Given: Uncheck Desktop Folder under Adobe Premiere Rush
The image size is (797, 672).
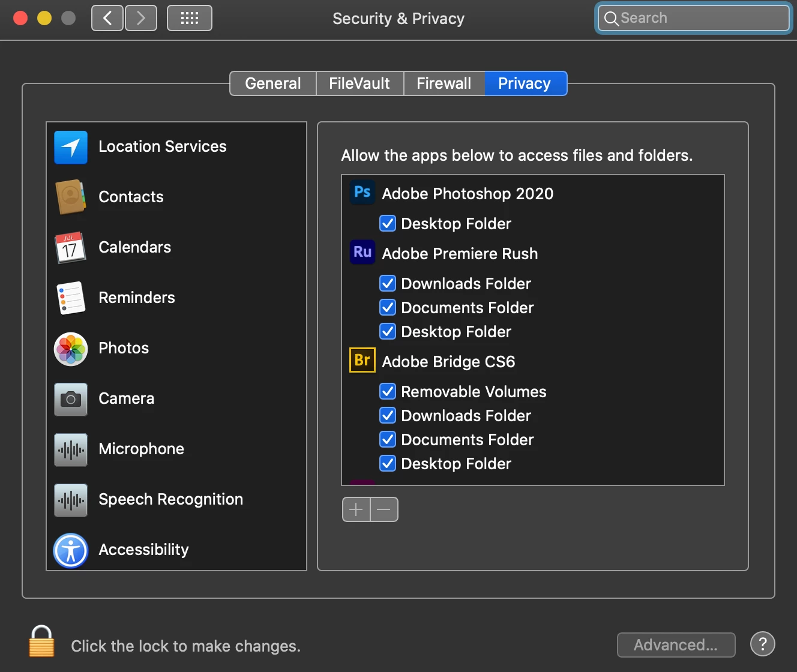Looking at the screenshot, I should 388,331.
